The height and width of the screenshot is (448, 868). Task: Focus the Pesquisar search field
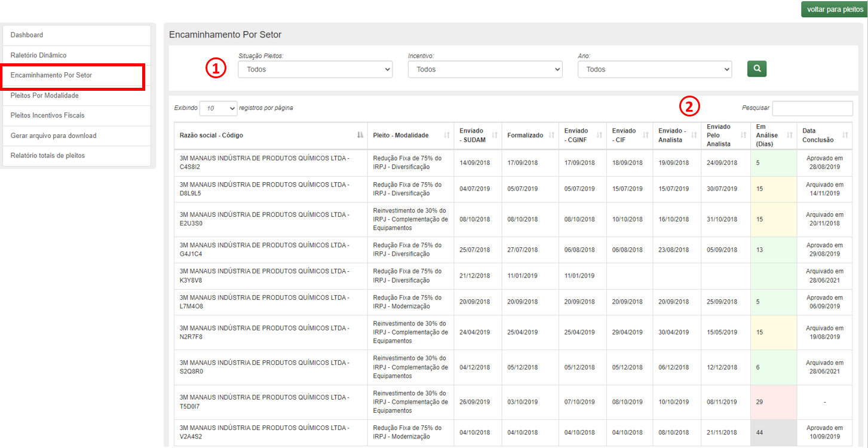pyautogui.click(x=812, y=108)
